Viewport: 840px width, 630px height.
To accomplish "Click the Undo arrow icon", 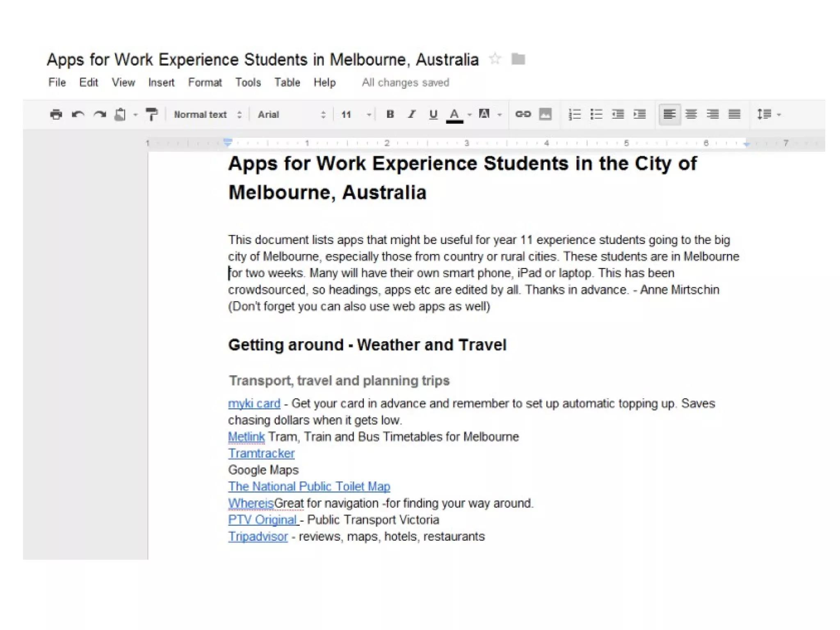I will pos(78,114).
